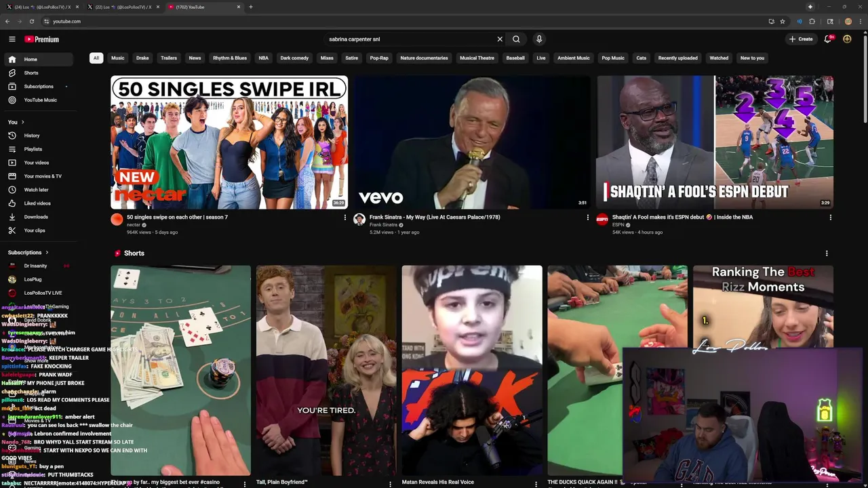This screenshot has height=488, width=868.
Task: Open Liked videos in the sidebar
Action: pyautogui.click(x=39, y=203)
